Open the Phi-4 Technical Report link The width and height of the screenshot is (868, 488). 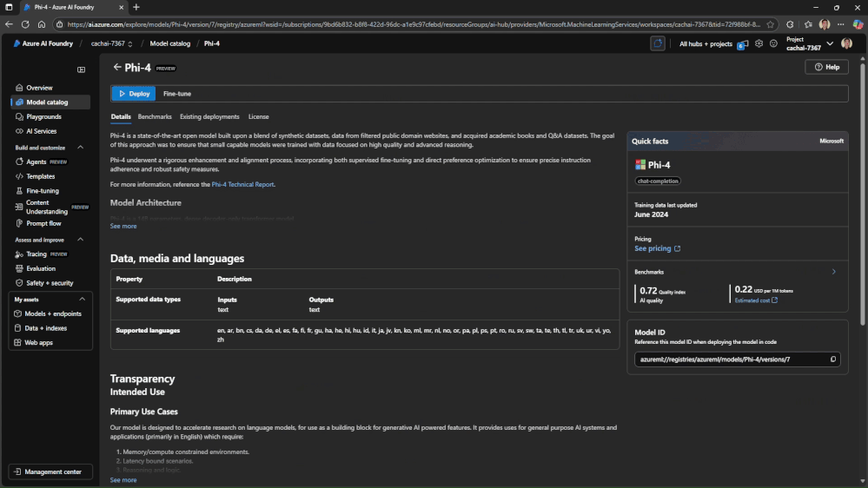coord(242,184)
